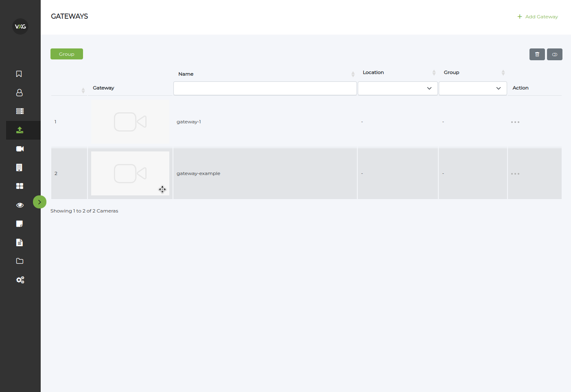The image size is (571, 392).
Task: Open the document sidebar icon
Action: click(19, 243)
